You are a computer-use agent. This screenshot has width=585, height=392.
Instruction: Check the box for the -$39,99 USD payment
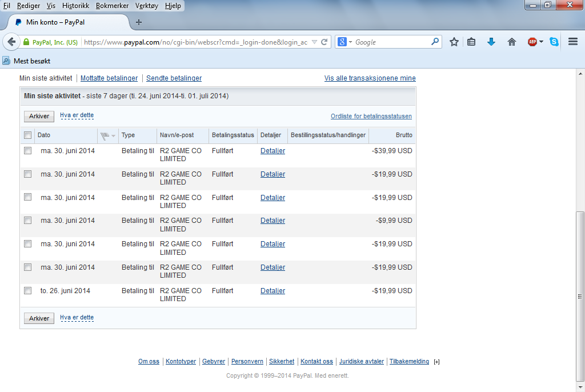27,151
